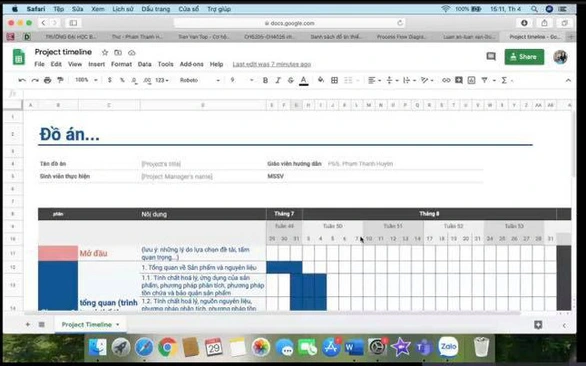The image size is (586, 366).
Task: Select the paint format tool
Action: (60, 80)
